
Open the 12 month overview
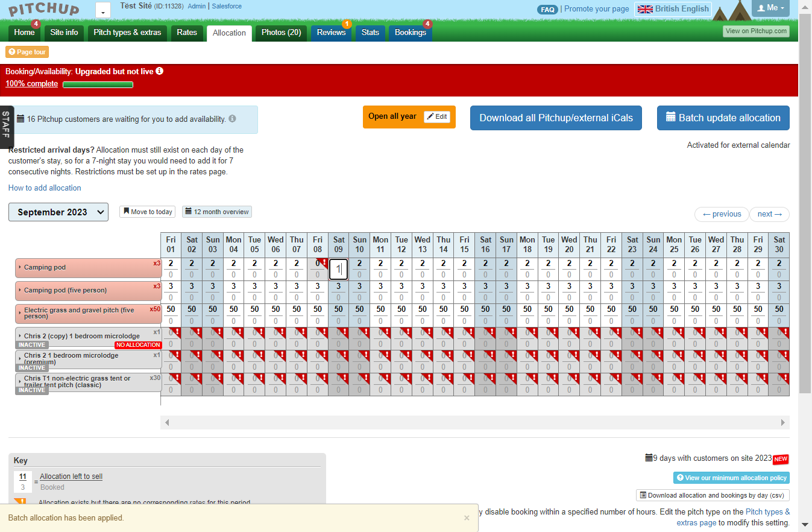(217, 212)
